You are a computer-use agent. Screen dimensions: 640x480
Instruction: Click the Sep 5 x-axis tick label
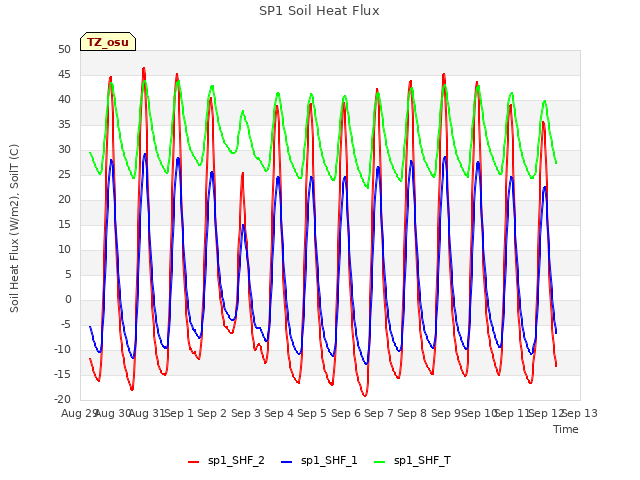(x=312, y=413)
